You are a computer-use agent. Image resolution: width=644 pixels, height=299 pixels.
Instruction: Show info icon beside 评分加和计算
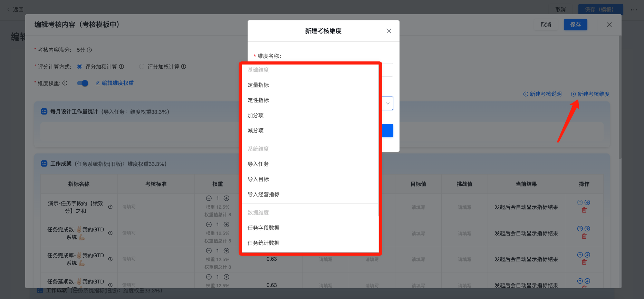click(121, 67)
